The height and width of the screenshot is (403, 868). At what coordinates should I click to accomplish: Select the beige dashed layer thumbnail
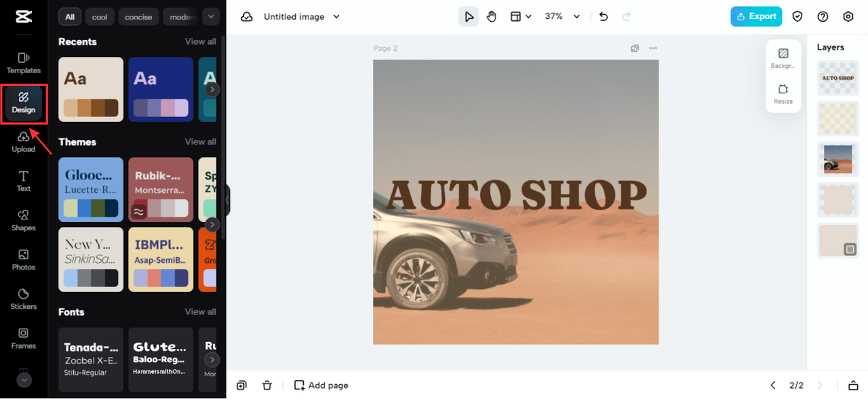(x=838, y=200)
